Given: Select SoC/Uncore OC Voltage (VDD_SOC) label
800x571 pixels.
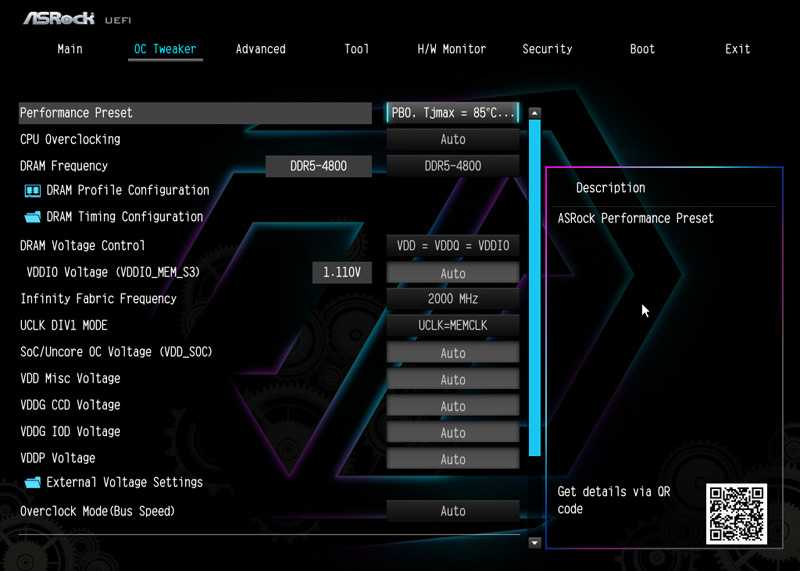Looking at the screenshot, I should click(116, 352).
